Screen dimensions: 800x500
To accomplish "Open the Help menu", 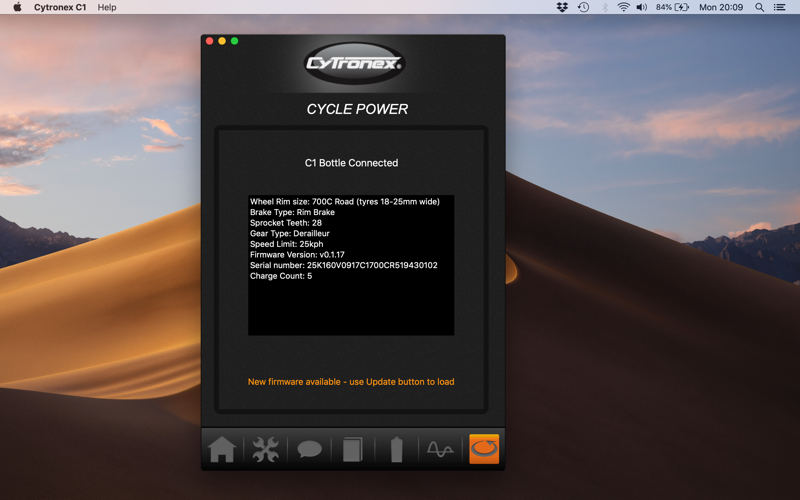I will [107, 7].
